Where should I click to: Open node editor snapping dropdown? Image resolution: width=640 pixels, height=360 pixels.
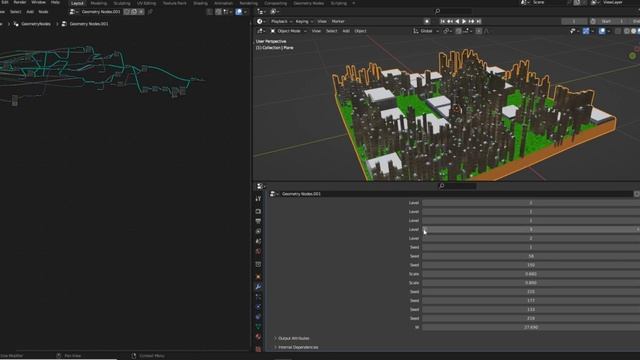pos(227,12)
